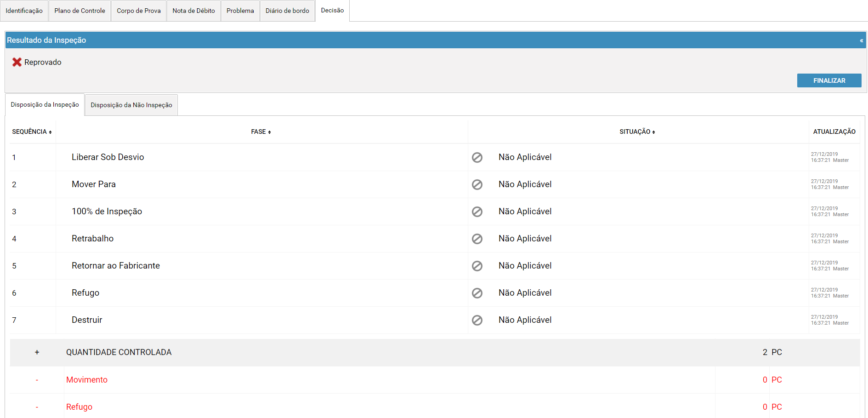The width and height of the screenshot is (868, 418).
Task: Click the red Movimento entry
Action: (x=87, y=380)
